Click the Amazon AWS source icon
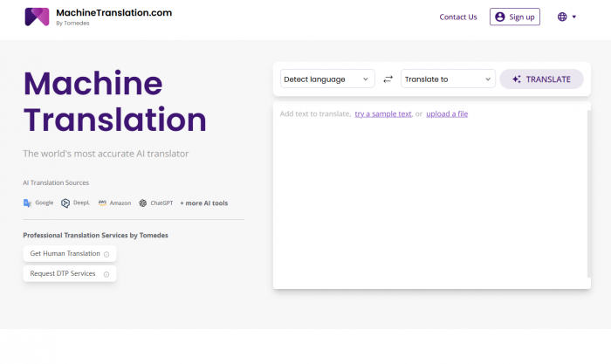Screen dimensions: 611x364 (x=102, y=203)
